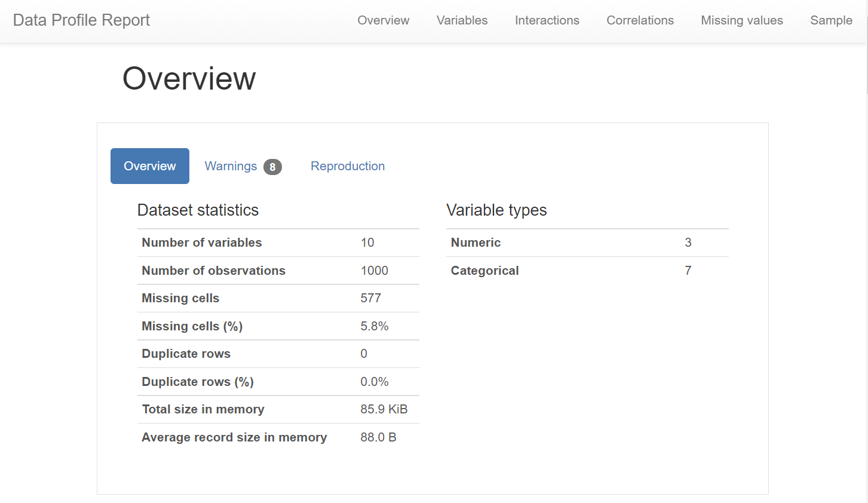This screenshot has height=503, width=868.
Task: Select the blue Overview tab
Action: (150, 166)
